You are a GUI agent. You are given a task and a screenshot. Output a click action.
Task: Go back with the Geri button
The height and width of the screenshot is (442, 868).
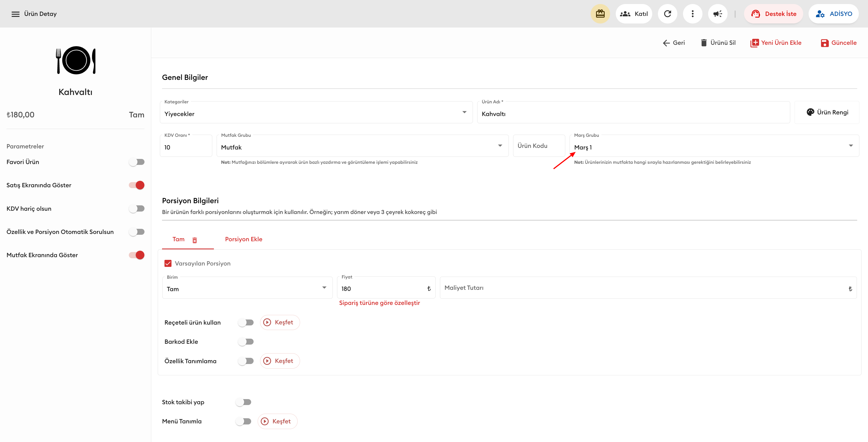pyautogui.click(x=674, y=43)
